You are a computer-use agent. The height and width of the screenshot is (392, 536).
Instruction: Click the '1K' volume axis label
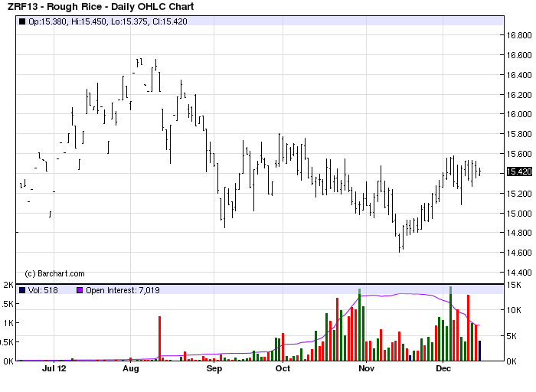pyautogui.click(x=8, y=323)
